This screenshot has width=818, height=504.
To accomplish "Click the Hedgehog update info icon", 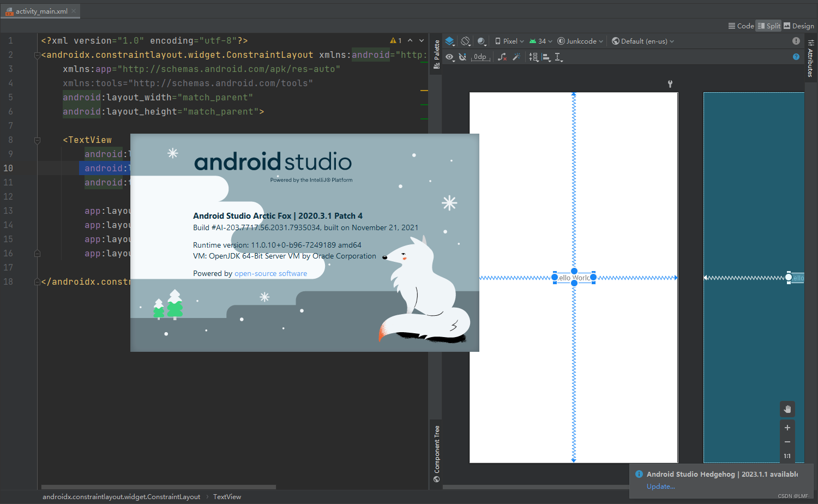I will [x=639, y=474].
